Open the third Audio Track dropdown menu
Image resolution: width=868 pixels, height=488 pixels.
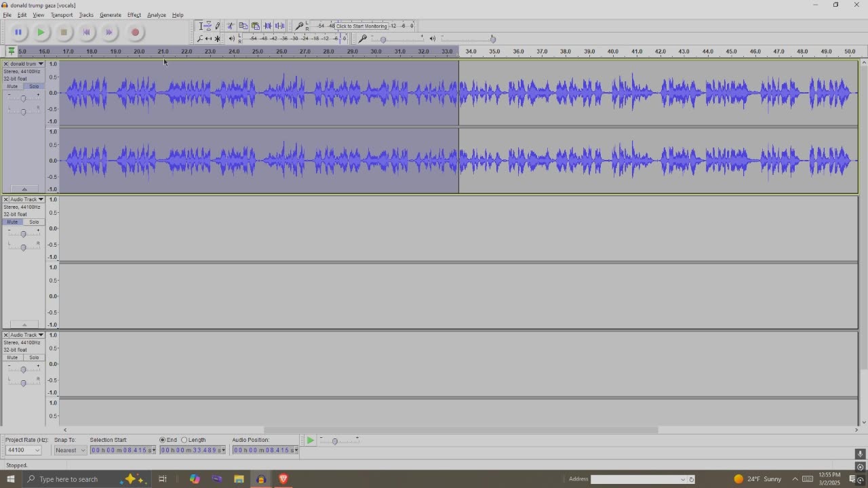(x=41, y=335)
